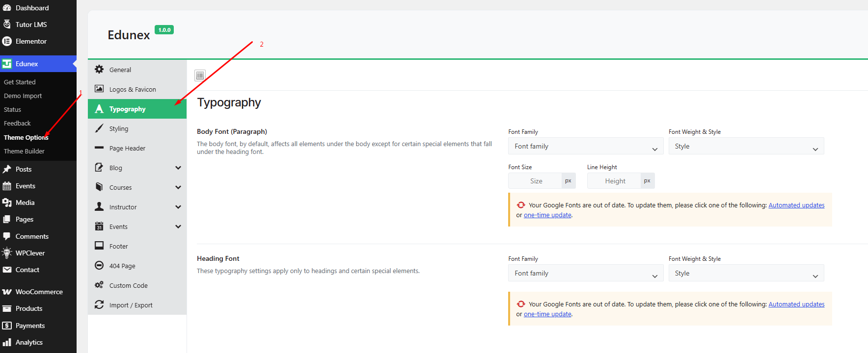Click the Footer panel icon

[x=99, y=246]
